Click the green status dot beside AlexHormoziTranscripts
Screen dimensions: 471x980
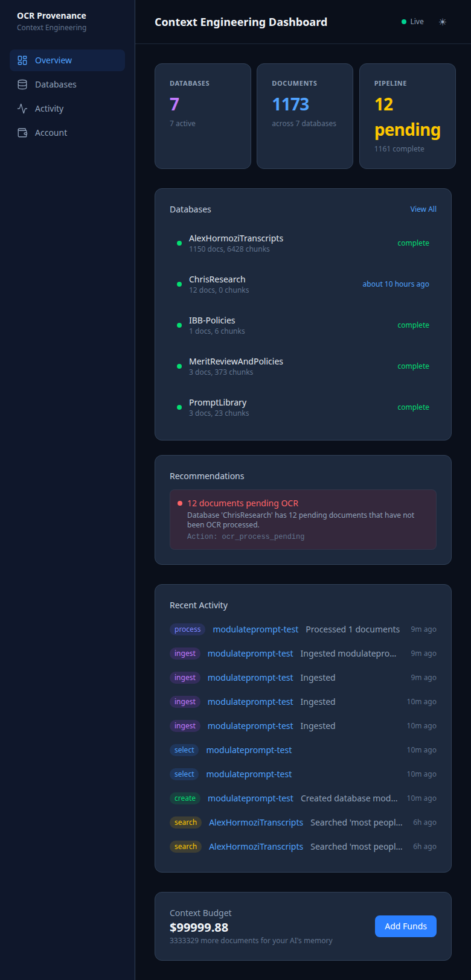179,243
